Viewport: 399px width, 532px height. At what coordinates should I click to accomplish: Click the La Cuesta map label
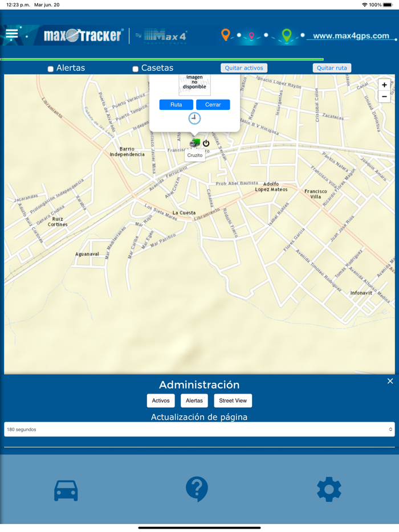(x=184, y=212)
